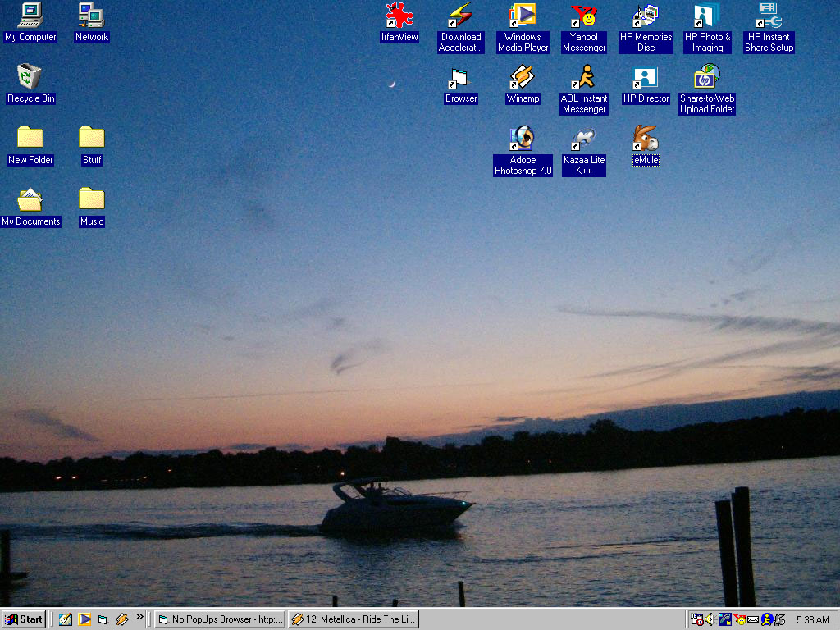Click the HP Director desktop shortcut
Image resolution: width=840 pixels, height=630 pixels.
[646, 79]
